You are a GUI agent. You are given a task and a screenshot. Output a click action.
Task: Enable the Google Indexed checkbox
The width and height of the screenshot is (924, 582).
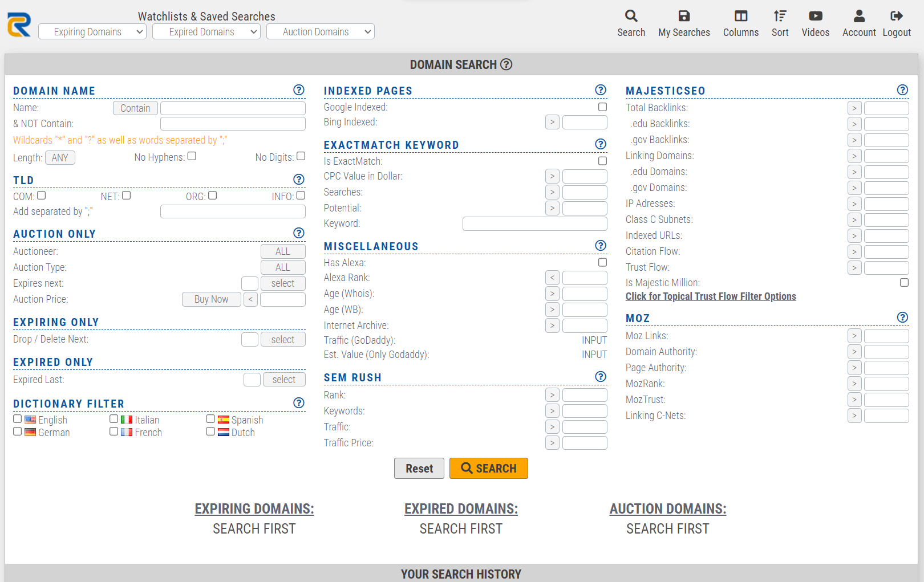pyautogui.click(x=602, y=107)
